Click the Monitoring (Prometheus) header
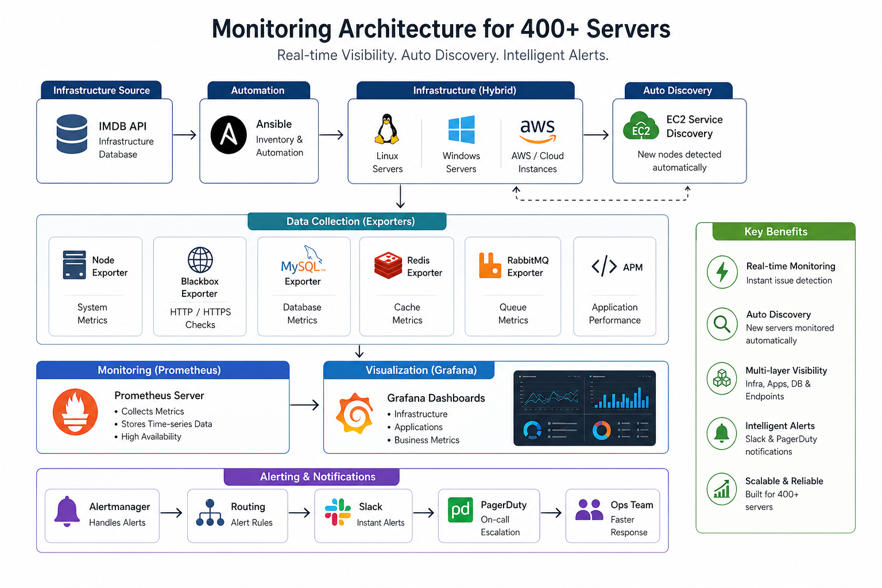The width and height of the screenshot is (882, 588). click(x=163, y=370)
